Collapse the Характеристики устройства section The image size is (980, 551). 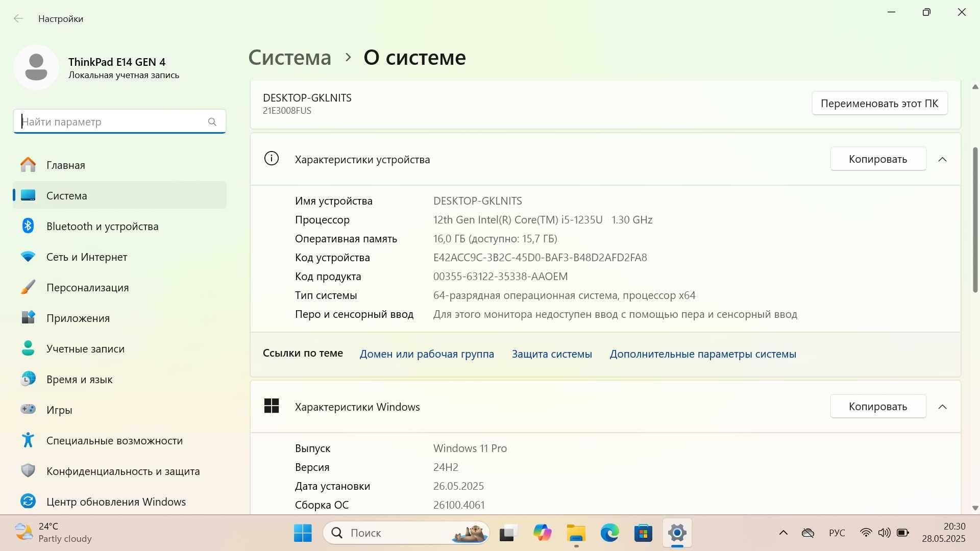pos(942,159)
